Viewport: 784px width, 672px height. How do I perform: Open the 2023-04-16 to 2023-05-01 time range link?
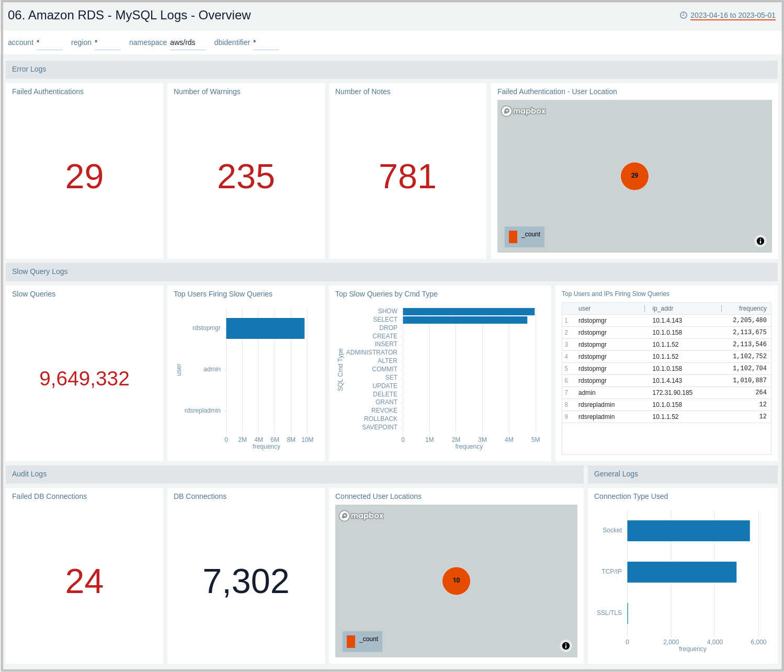(x=732, y=16)
